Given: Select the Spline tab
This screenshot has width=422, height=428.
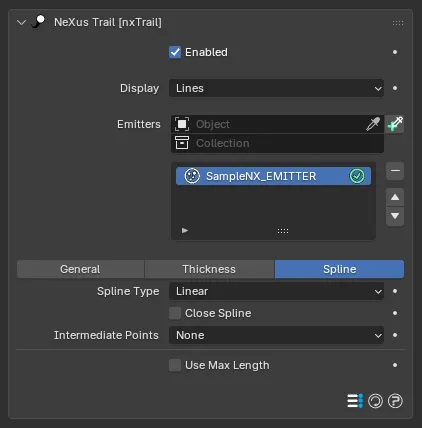Looking at the screenshot, I should [339, 269].
